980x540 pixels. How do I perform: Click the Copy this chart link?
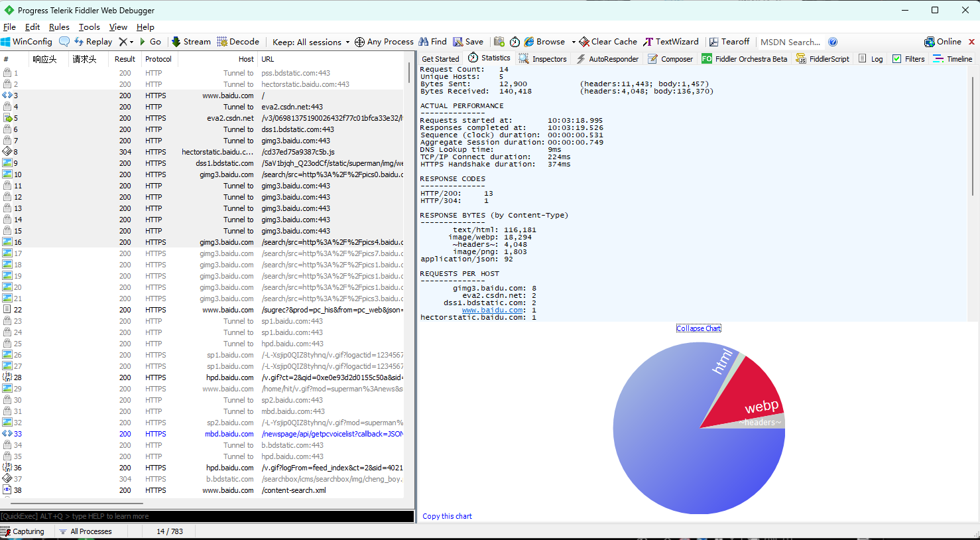click(447, 516)
